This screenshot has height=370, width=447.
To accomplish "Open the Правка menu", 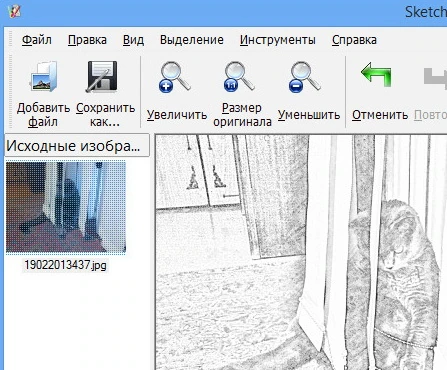I will click(x=87, y=40).
